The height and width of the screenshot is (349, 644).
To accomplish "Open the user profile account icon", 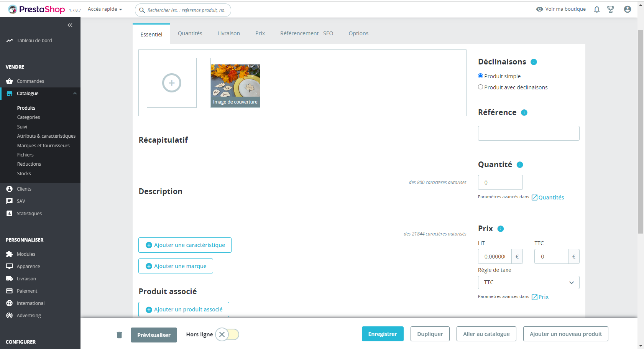I will [x=628, y=9].
